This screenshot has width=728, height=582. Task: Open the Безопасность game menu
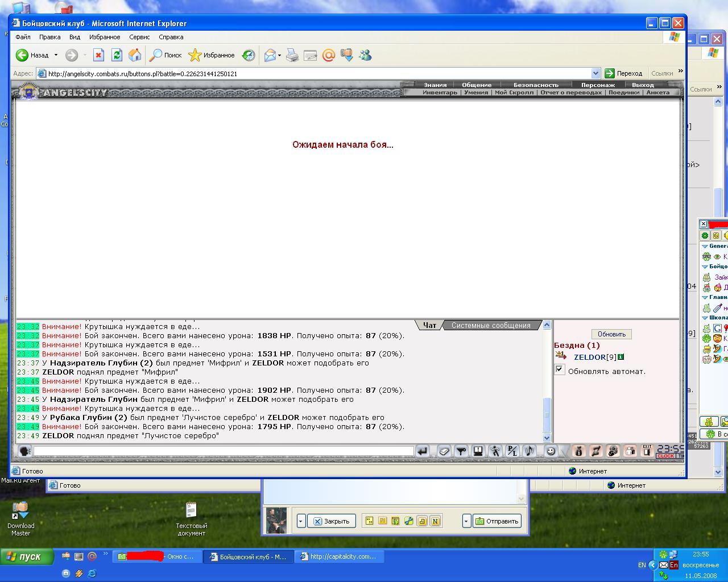coord(536,85)
